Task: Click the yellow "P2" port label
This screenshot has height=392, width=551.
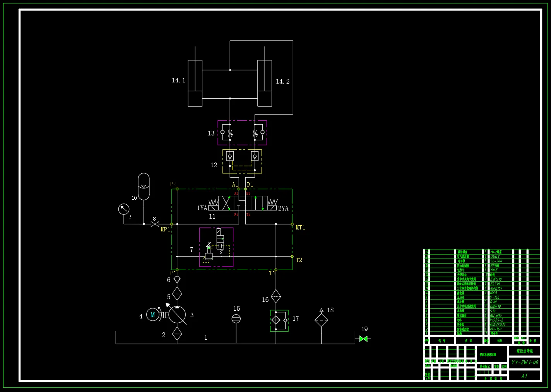Action: (x=173, y=184)
